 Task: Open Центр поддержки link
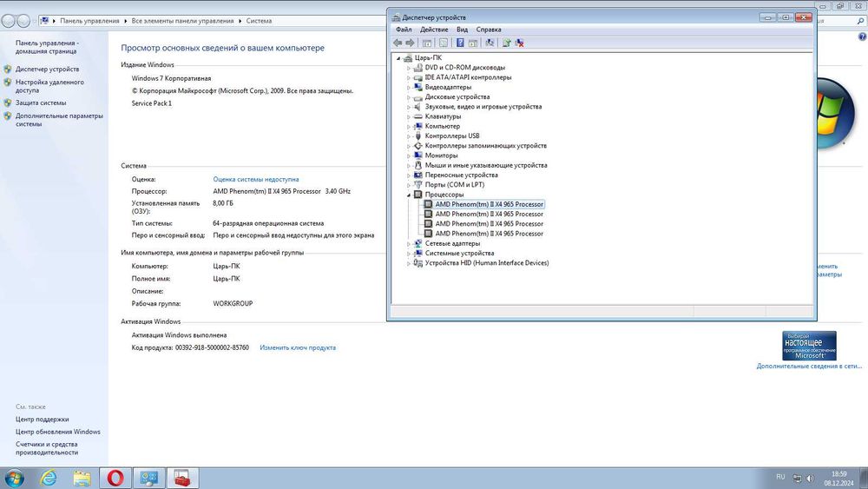pyautogui.click(x=42, y=420)
